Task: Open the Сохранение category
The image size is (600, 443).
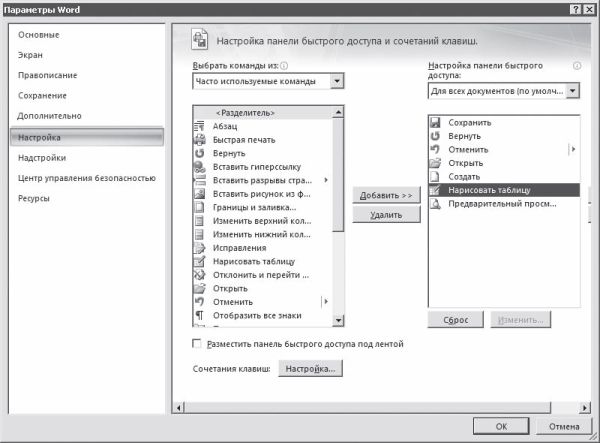Action: 42,96
